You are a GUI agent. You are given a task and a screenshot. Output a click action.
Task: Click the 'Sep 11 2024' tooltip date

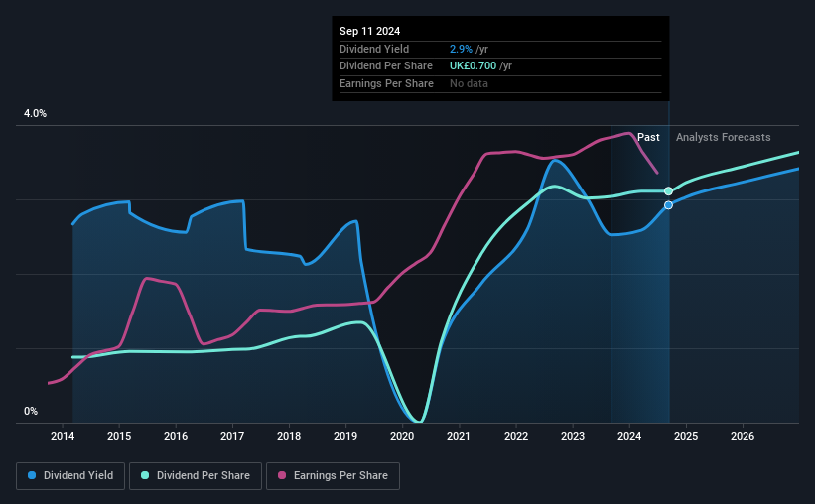tap(369, 31)
